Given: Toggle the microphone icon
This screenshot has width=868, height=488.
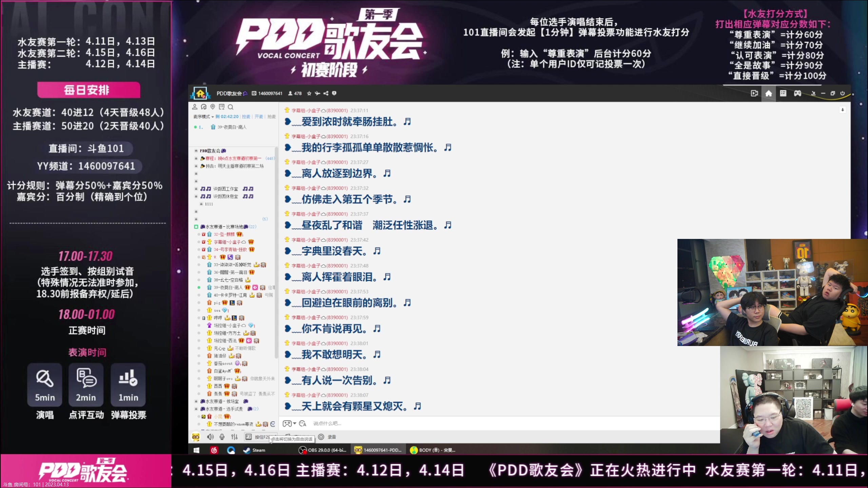Looking at the screenshot, I should [222, 437].
